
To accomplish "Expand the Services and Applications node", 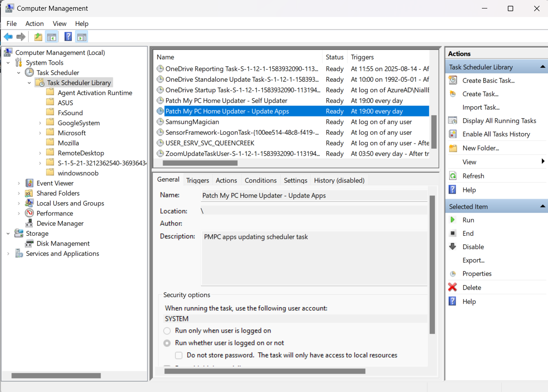I will [x=8, y=254].
